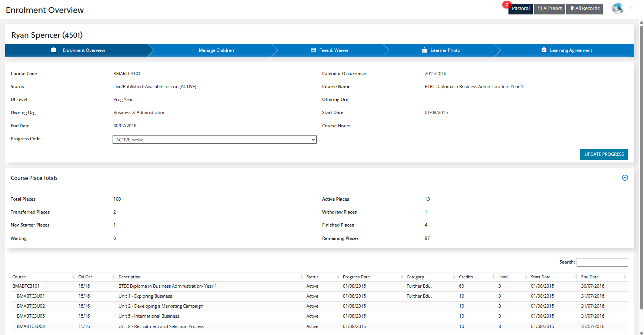Screen dimensions: 644x335
Task: Open the user avatar profile picture
Action: (x=617, y=9)
